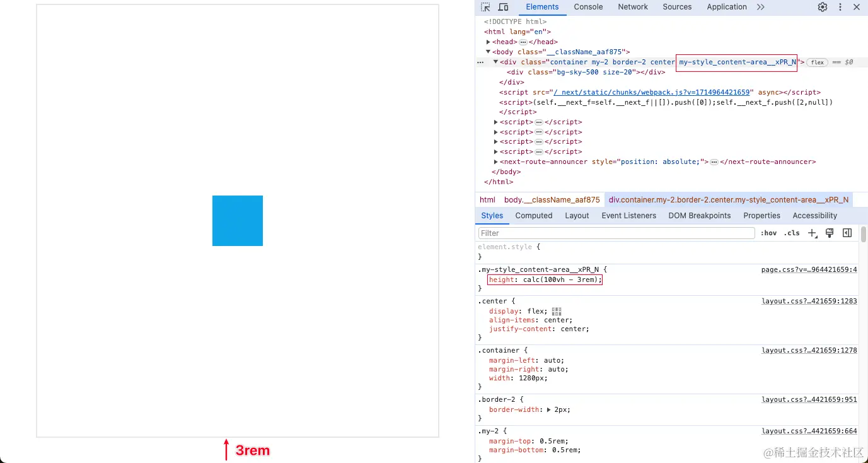Activate the element inspector picker icon
868x463 pixels.
pos(485,7)
